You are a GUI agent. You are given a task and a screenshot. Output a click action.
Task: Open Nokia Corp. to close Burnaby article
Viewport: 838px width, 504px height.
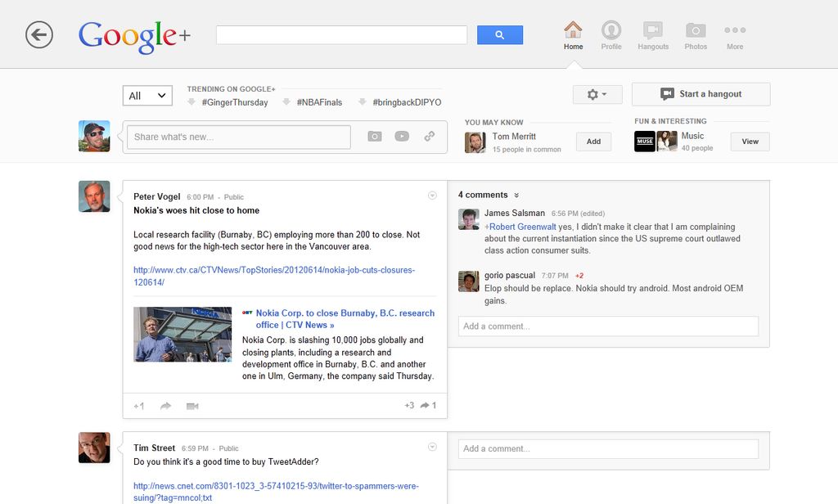[x=345, y=319]
